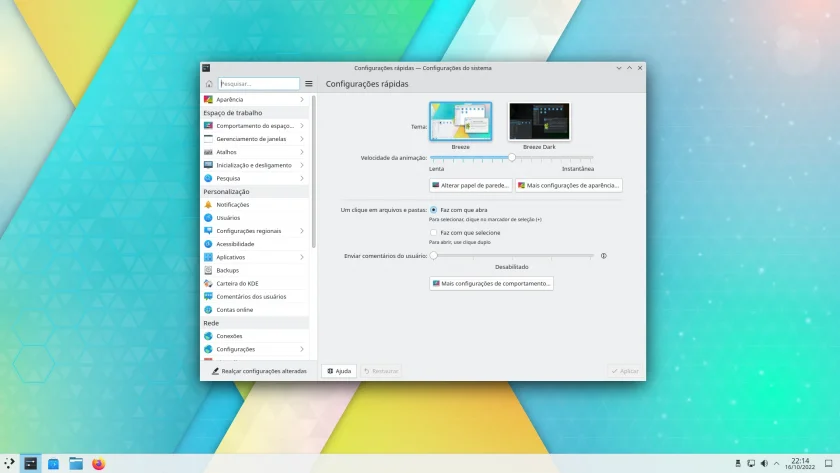Open the Notificações bell icon entry
The width and height of the screenshot is (840, 473).
coord(208,205)
